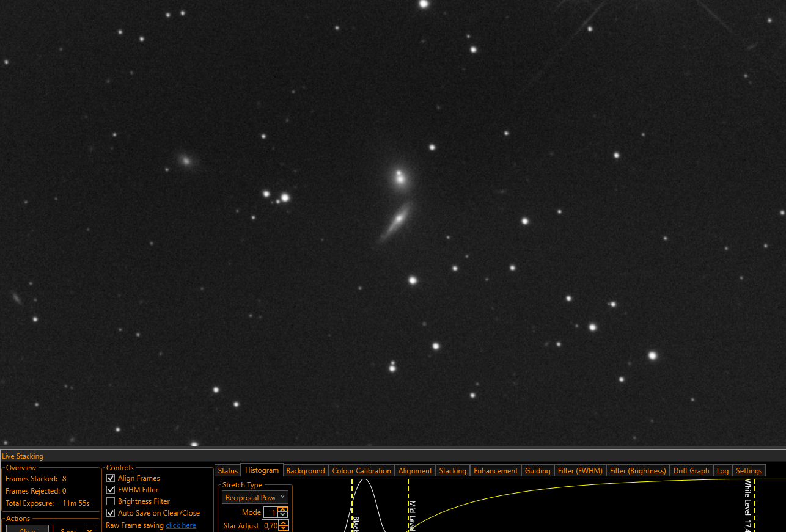Click the Save button
This screenshot has height=532, width=786.
pos(68,529)
